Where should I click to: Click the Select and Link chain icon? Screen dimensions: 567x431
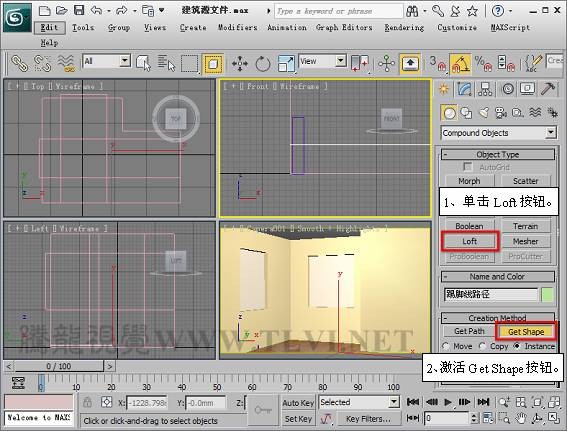tap(19, 63)
